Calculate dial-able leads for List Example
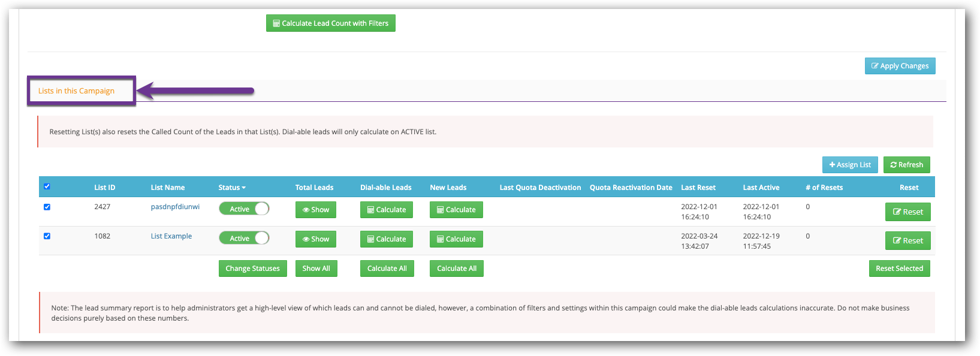The height and width of the screenshot is (356, 980). 386,239
